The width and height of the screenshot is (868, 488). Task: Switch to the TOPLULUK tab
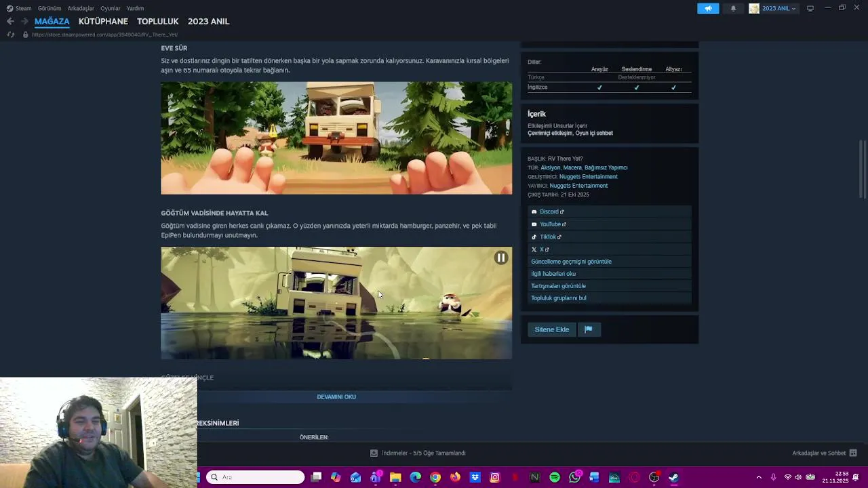coord(157,21)
